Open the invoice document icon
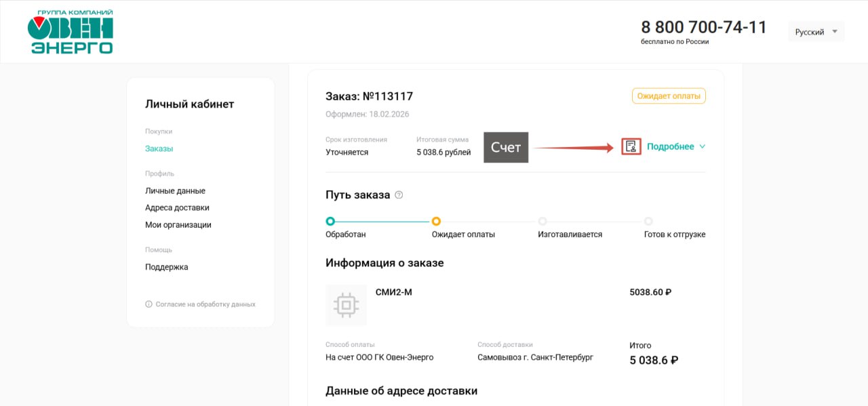The image size is (868, 406). click(x=631, y=146)
